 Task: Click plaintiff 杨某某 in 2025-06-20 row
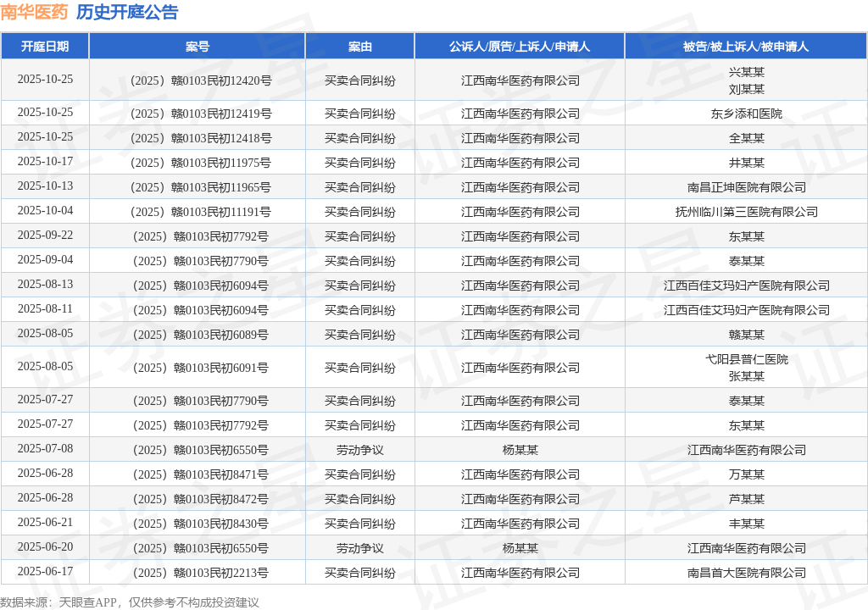click(x=520, y=548)
